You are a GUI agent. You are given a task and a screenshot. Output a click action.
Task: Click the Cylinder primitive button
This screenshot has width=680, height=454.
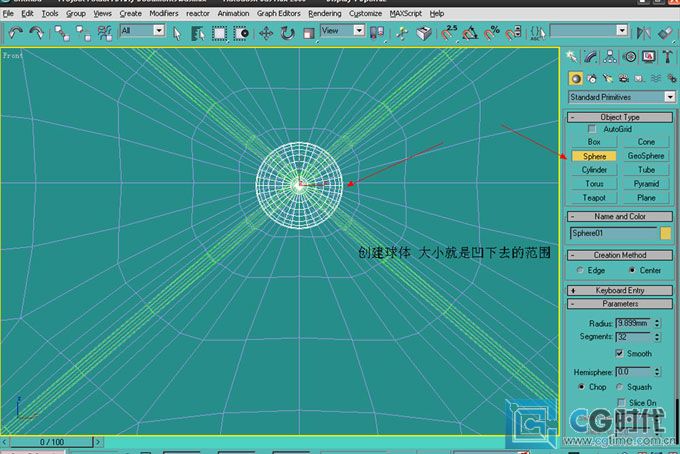(594, 170)
